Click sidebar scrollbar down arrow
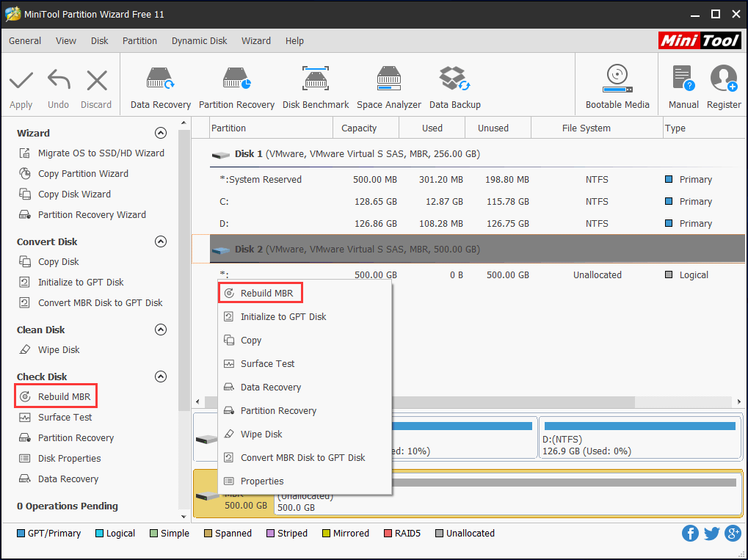This screenshot has width=748, height=560. pos(184,516)
